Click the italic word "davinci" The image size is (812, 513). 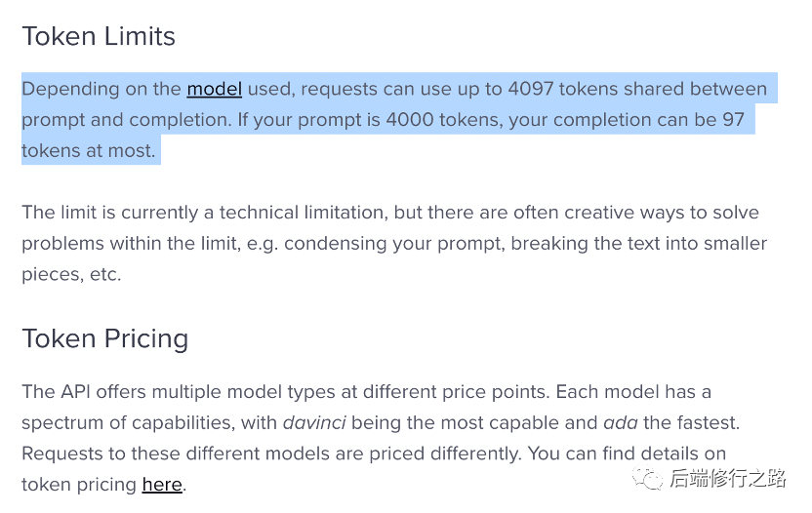(x=314, y=423)
